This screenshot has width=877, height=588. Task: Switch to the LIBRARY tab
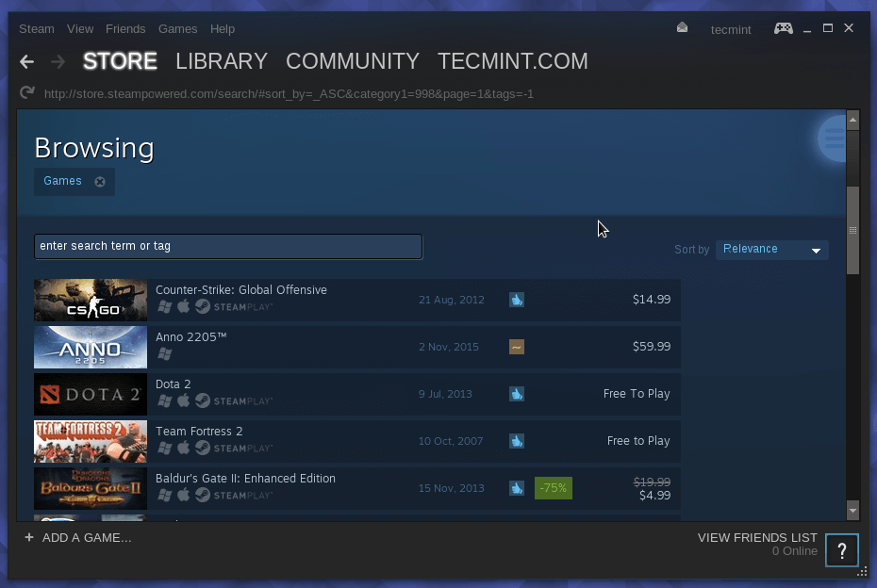pyautogui.click(x=222, y=61)
